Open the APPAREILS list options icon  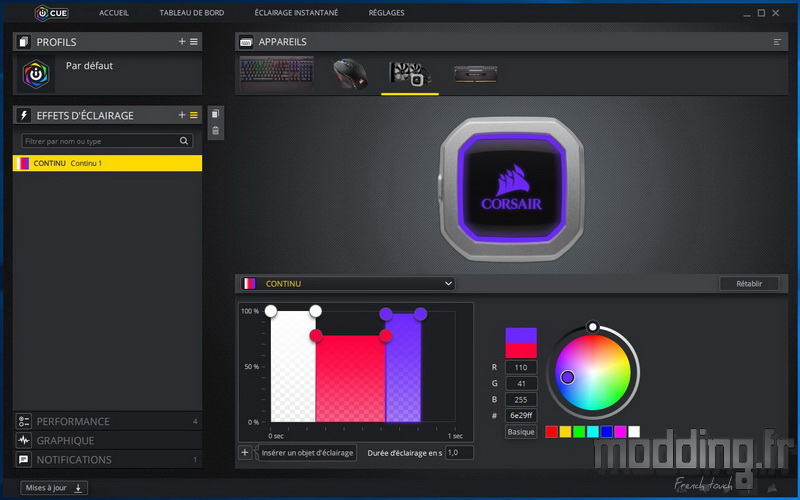point(777,42)
